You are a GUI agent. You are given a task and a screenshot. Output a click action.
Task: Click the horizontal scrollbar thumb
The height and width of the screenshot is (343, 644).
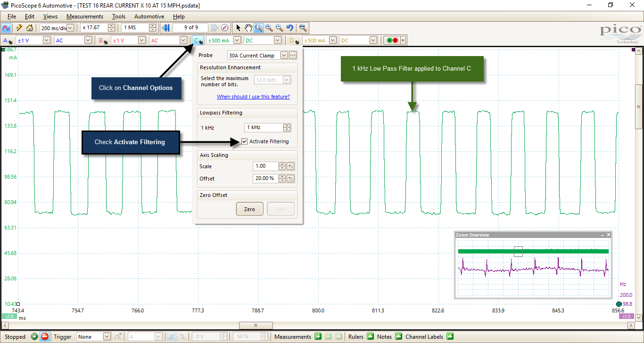coord(256,325)
